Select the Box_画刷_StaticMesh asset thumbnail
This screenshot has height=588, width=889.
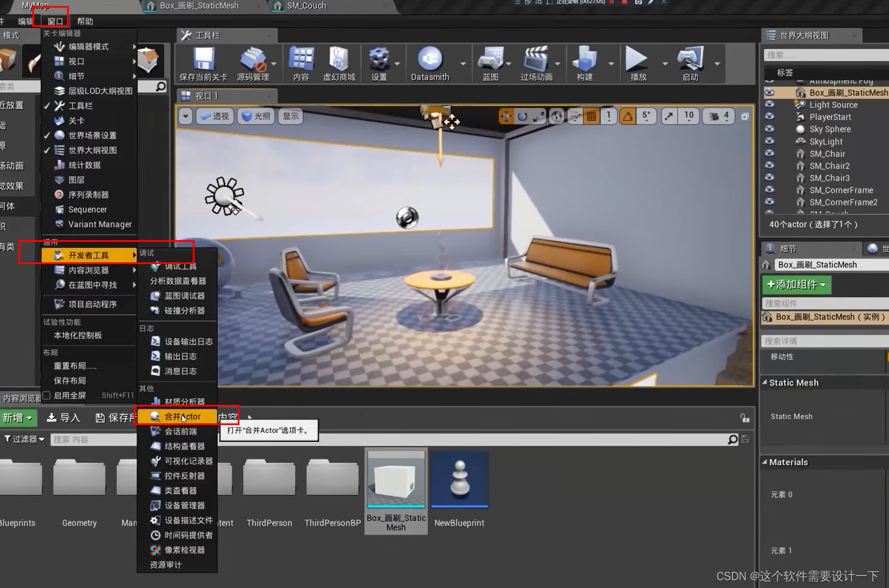(x=396, y=479)
